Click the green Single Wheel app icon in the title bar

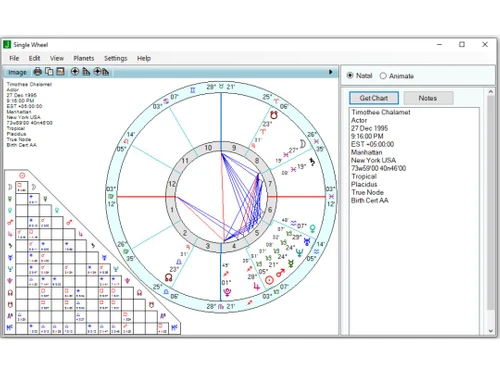[x=7, y=44]
